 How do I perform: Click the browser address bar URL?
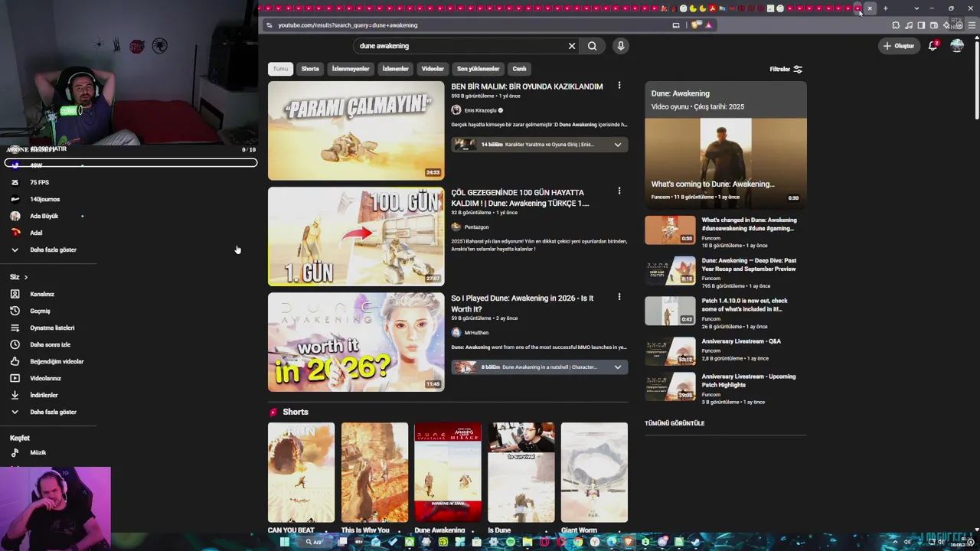(x=348, y=25)
